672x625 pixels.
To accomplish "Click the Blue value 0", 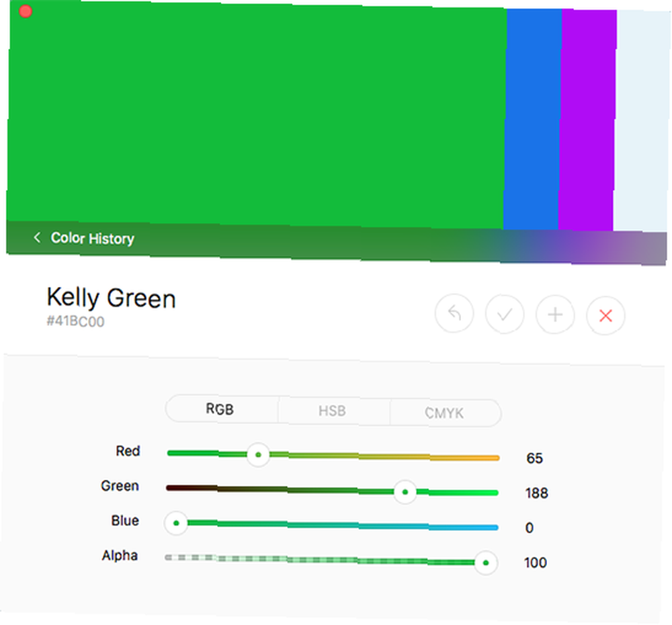I will pyautogui.click(x=530, y=528).
